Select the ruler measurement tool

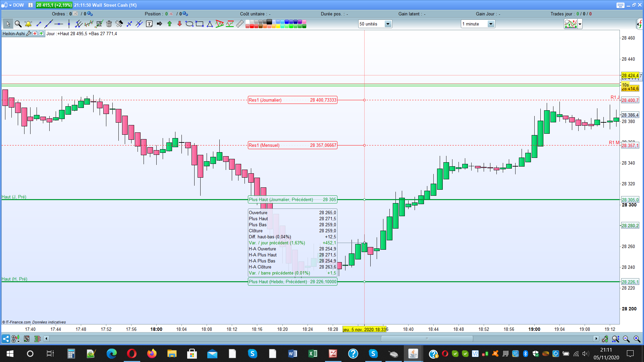pyautogui.click(x=240, y=24)
